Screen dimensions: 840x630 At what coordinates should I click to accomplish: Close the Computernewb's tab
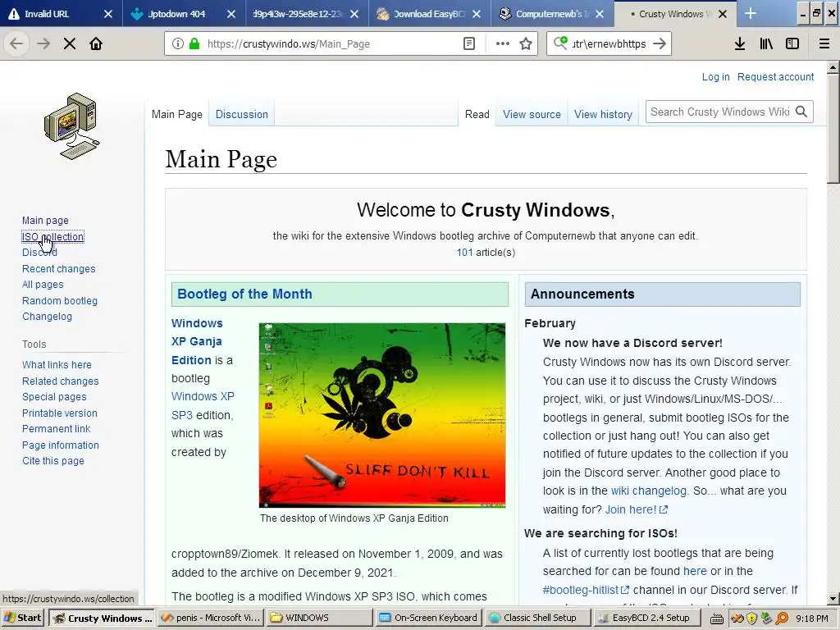pyautogui.click(x=600, y=14)
